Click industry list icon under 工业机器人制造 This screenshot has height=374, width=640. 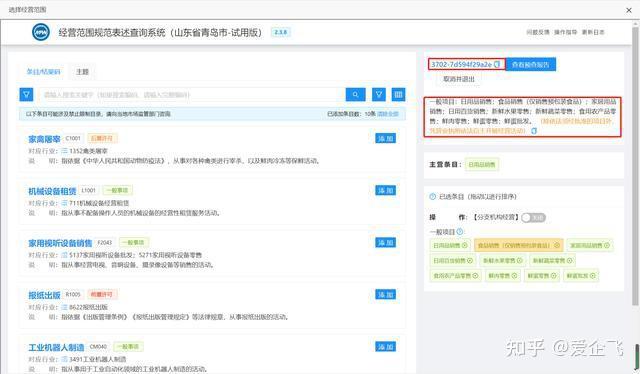coord(64,359)
